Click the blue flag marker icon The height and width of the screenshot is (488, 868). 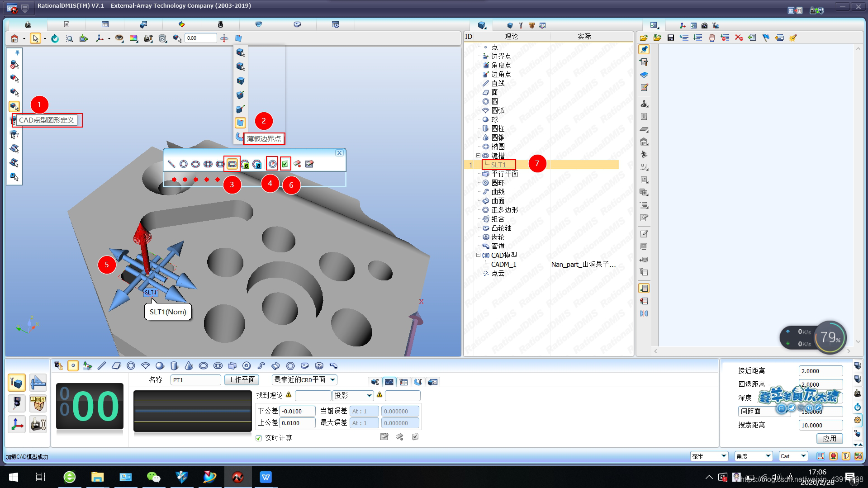coord(766,38)
